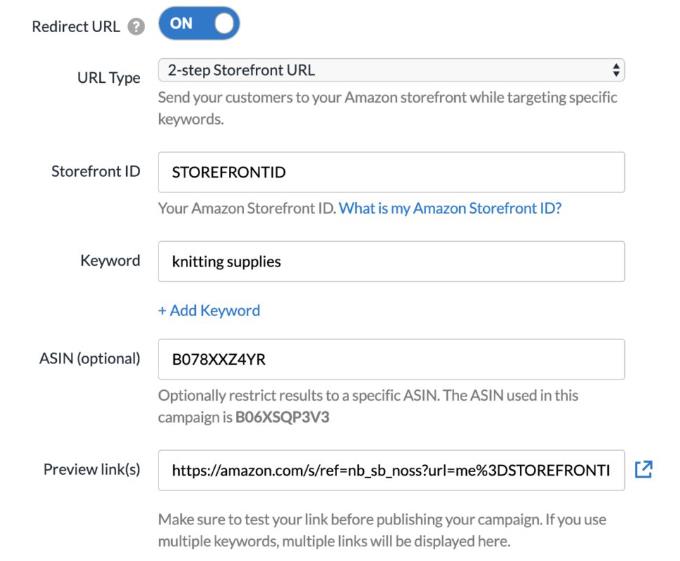Click the URL Type select arrows
This screenshot has width=680, height=561.
pos(615,71)
